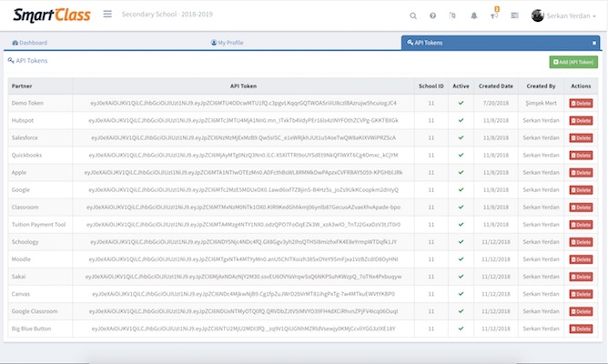Image resolution: width=608 pixels, height=364 pixels.
Task: Click the active checkmark for Canvas
Action: pyautogui.click(x=461, y=293)
